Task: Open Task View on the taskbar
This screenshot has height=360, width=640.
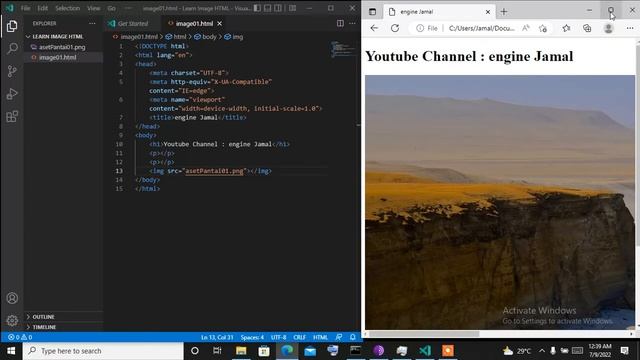Action: coord(217,351)
